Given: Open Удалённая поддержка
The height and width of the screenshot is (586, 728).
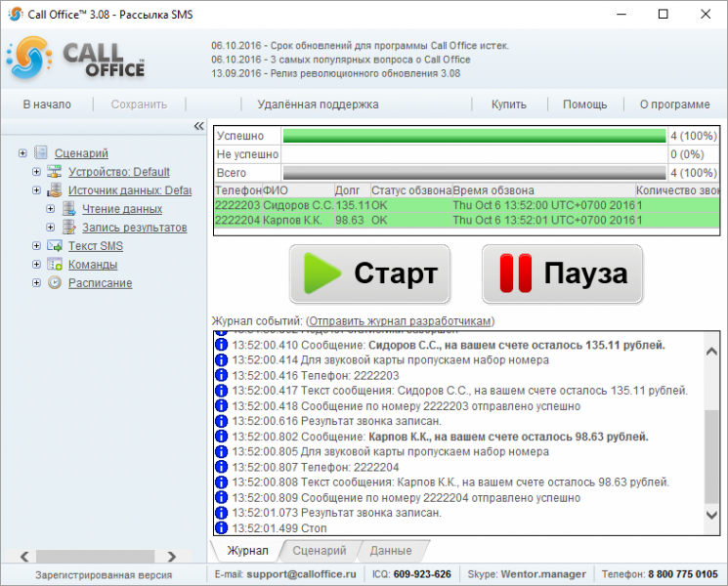Looking at the screenshot, I should point(318,105).
